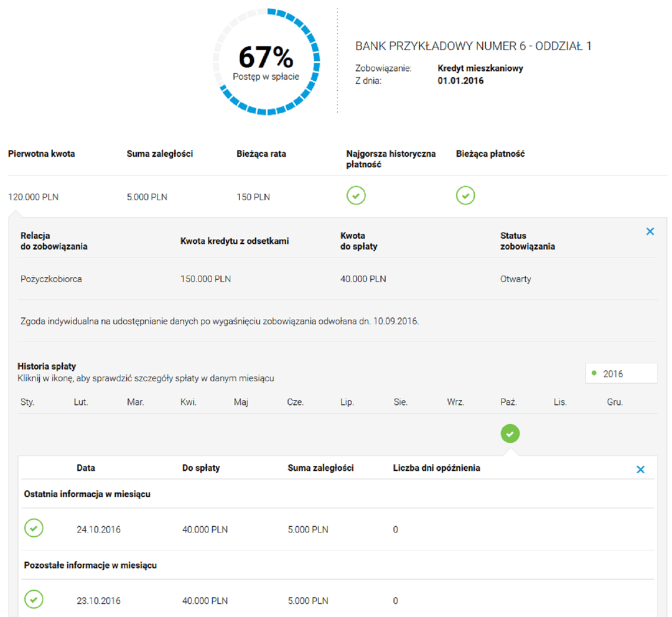Viewport: 672px width, 617px height.
Task: Select the Paź. month column
Action: pyautogui.click(x=508, y=402)
